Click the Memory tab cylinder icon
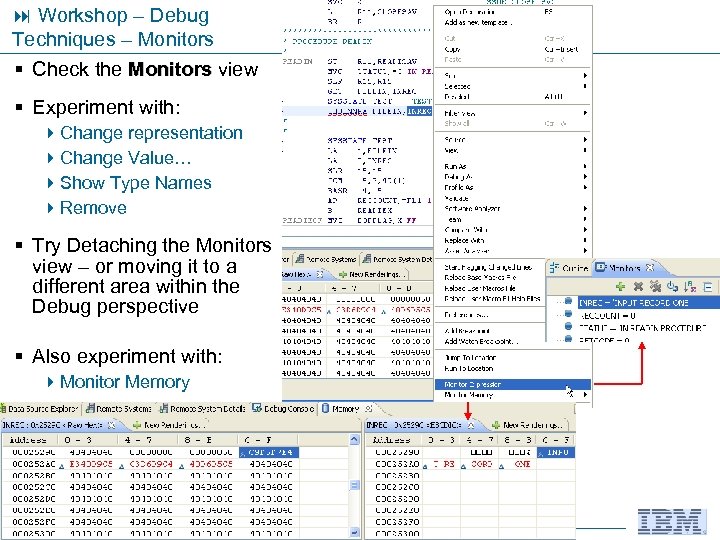Viewport: 720px width, 540px height. click(x=326, y=408)
